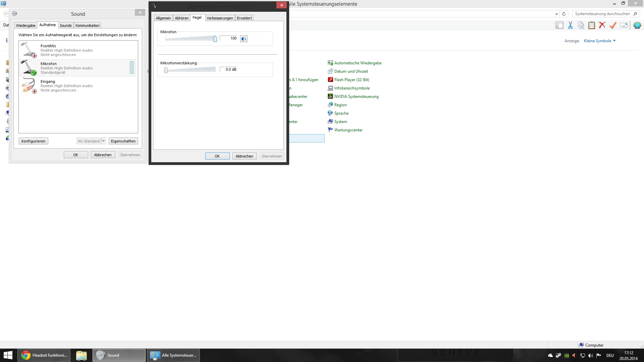Open NVIDIA Systemsteuerung control panel item
644x362 pixels.
pyautogui.click(x=356, y=97)
